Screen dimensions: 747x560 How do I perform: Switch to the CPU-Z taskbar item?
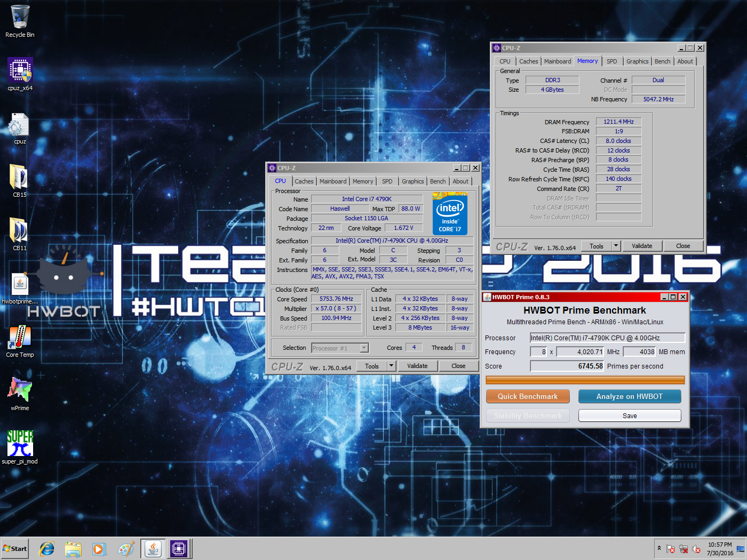pyautogui.click(x=179, y=548)
